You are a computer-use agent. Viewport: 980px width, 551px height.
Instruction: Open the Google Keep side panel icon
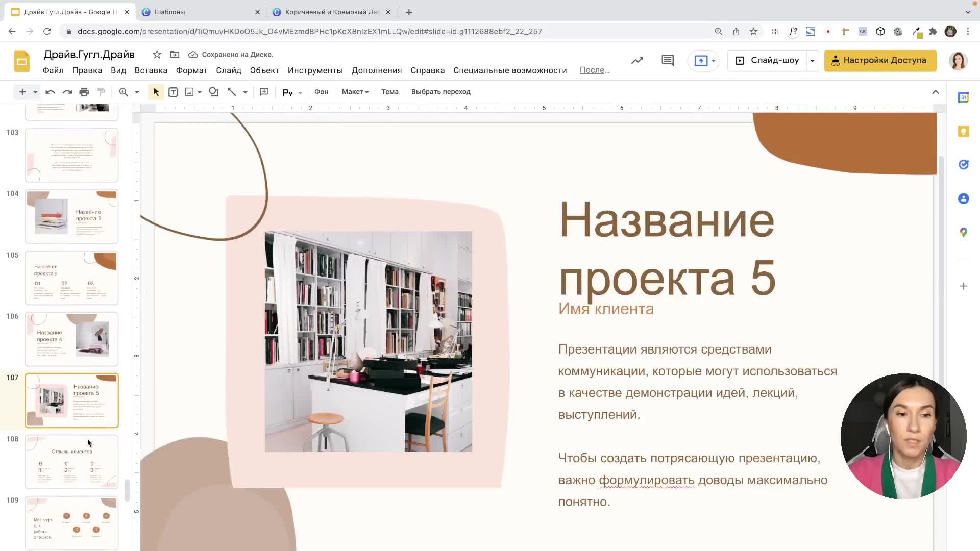[x=963, y=131]
